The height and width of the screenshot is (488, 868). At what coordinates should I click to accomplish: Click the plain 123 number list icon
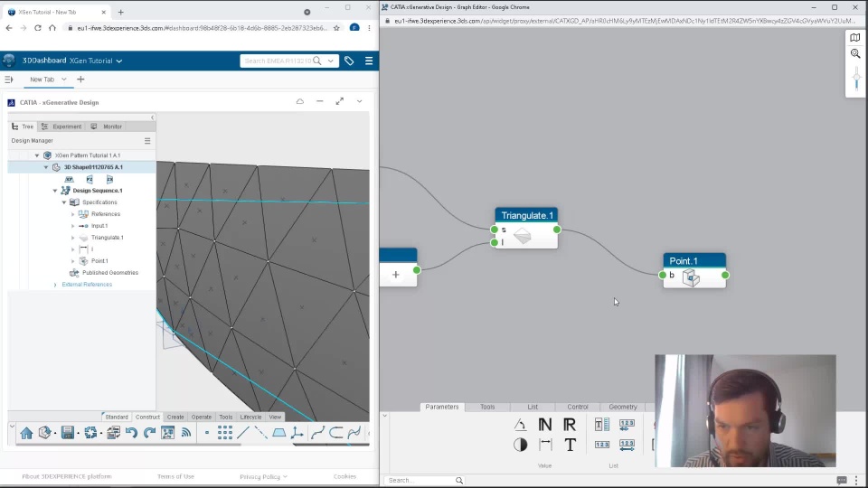pos(602,445)
